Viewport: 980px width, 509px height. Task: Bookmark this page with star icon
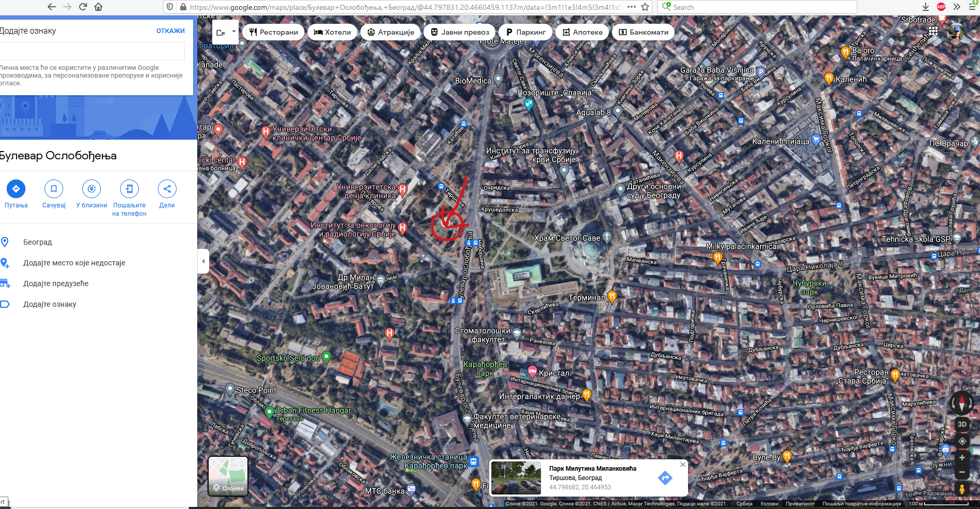tap(645, 7)
